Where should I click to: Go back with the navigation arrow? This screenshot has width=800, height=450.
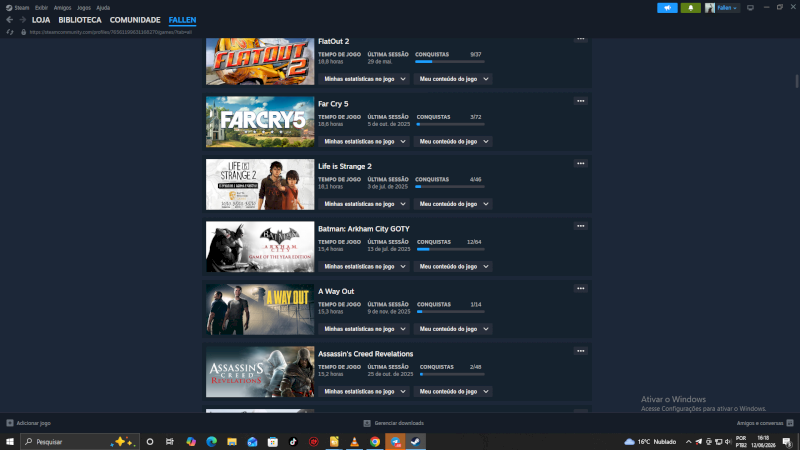(x=9, y=20)
